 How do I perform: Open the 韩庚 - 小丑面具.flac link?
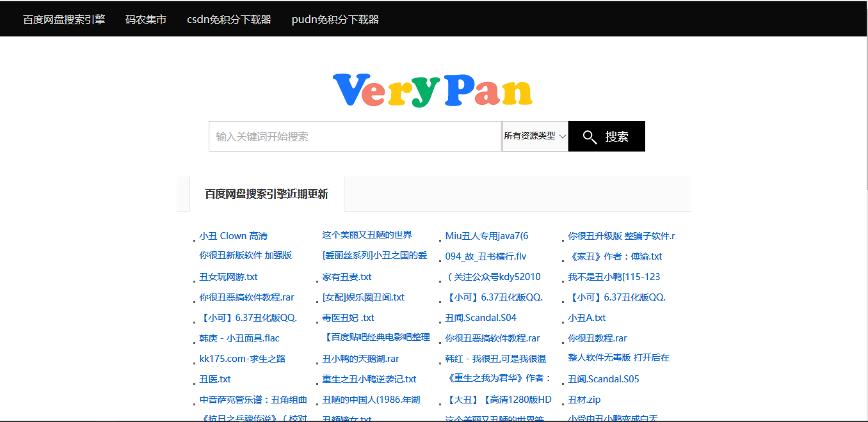tap(239, 338)
